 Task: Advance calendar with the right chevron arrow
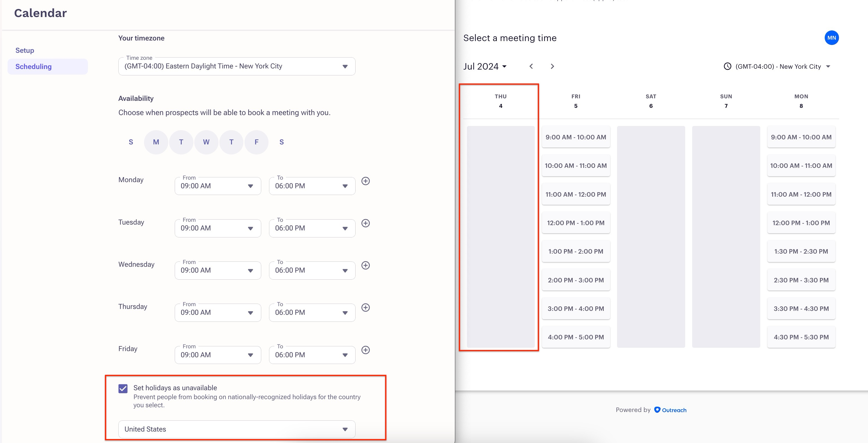(552, 66)
